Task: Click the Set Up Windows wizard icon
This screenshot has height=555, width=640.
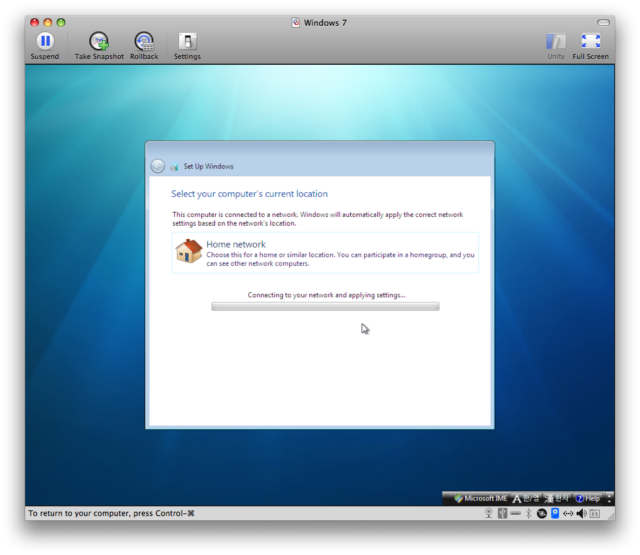Action: [174, 166]
